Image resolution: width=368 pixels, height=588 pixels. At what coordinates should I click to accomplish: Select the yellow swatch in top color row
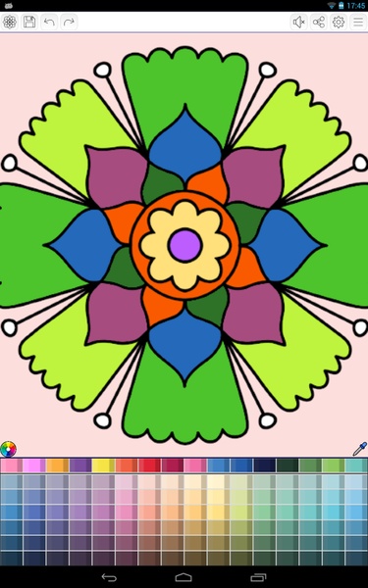pos(104,465)
